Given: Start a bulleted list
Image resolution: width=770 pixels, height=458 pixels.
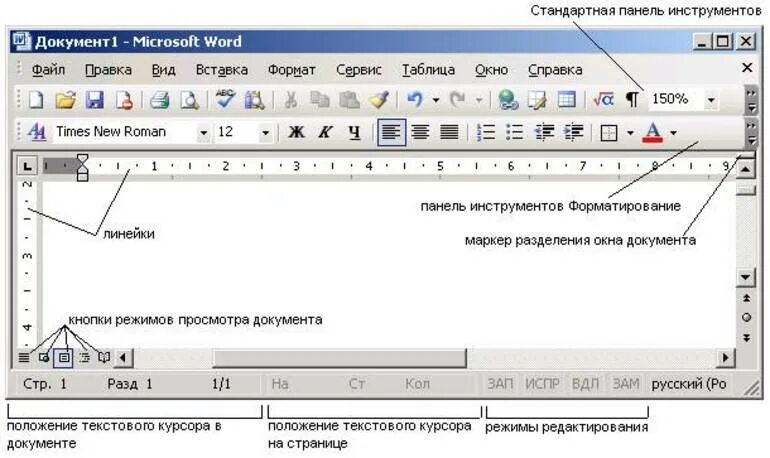Looking at the screenshot, I should (514, 132).
